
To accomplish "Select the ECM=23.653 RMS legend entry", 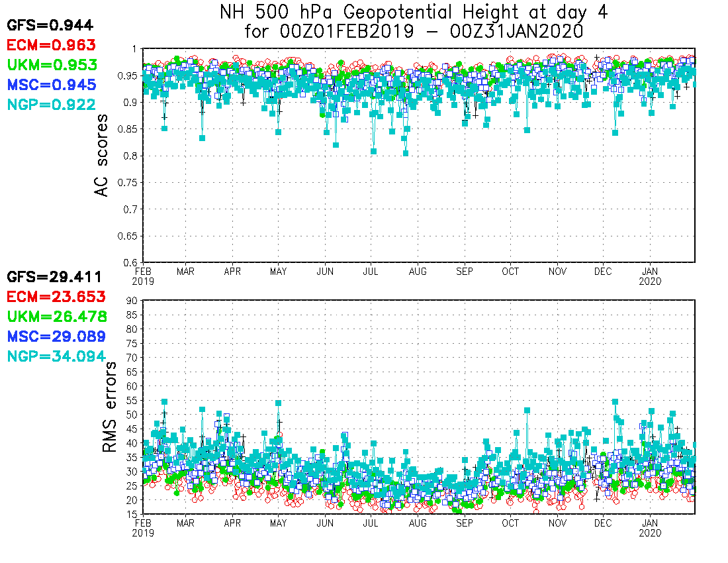I will [56, 297].
